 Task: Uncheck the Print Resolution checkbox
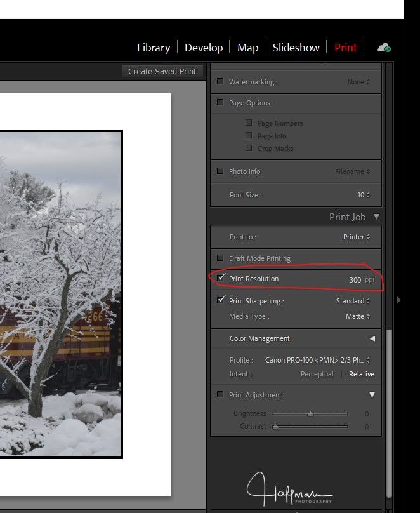[x=220, y=279]
